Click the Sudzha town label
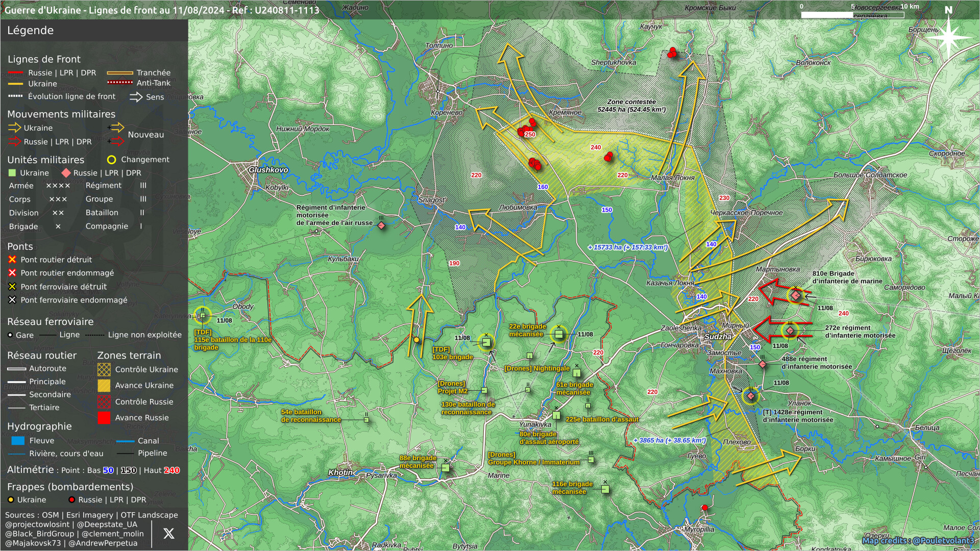The height and width of the screenshot is (551, 980). [x=718, y=337]
